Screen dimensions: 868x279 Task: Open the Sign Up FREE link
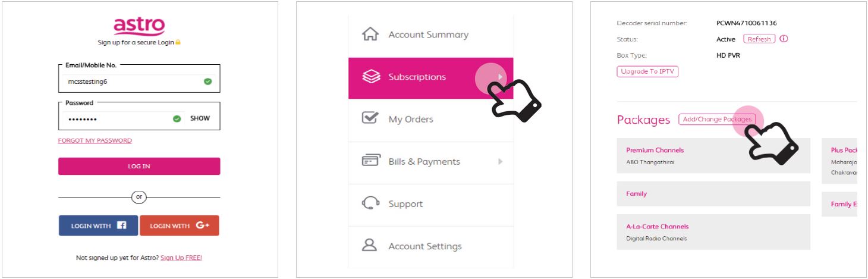[x=181, y=258]
